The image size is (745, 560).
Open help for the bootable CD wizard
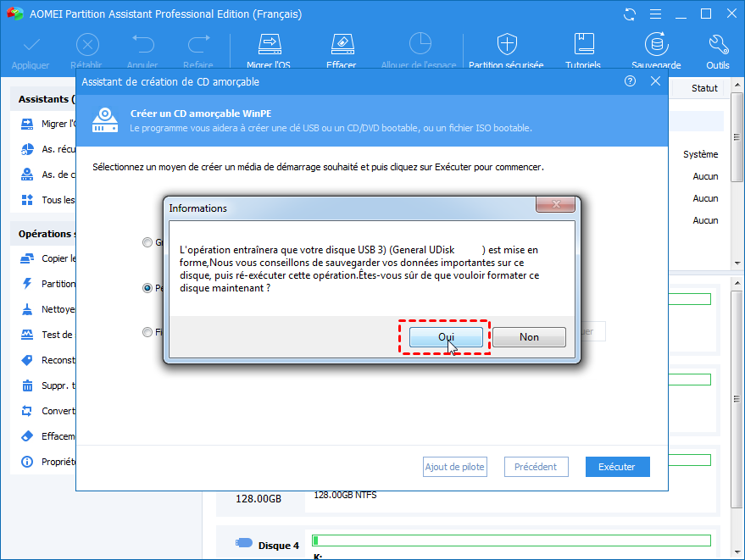point(630,81)
